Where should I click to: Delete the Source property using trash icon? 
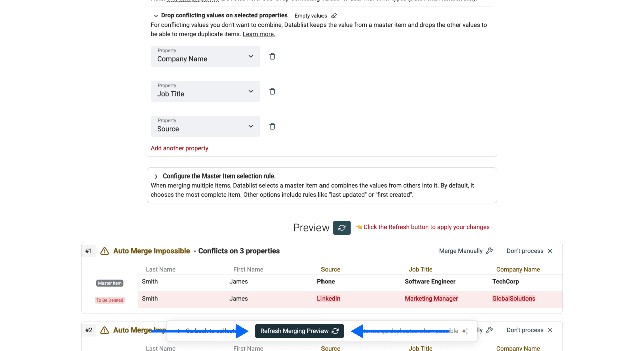pos(272,126)
